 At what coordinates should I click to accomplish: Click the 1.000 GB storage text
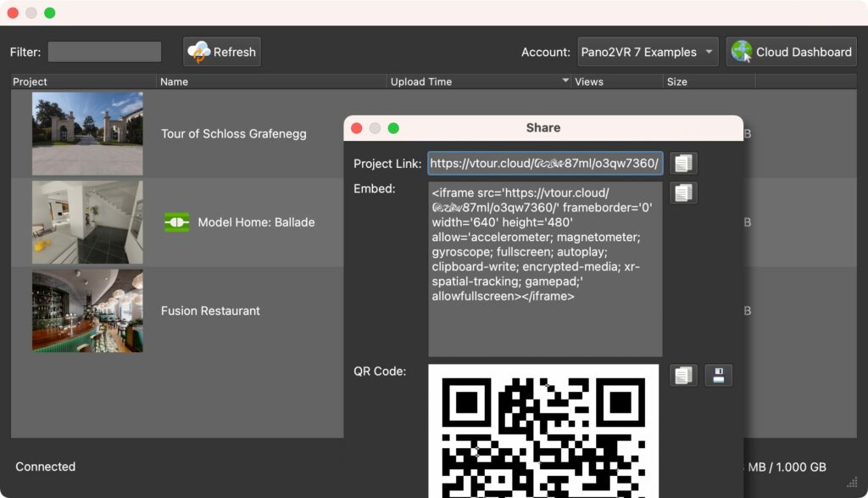[801, 467]
